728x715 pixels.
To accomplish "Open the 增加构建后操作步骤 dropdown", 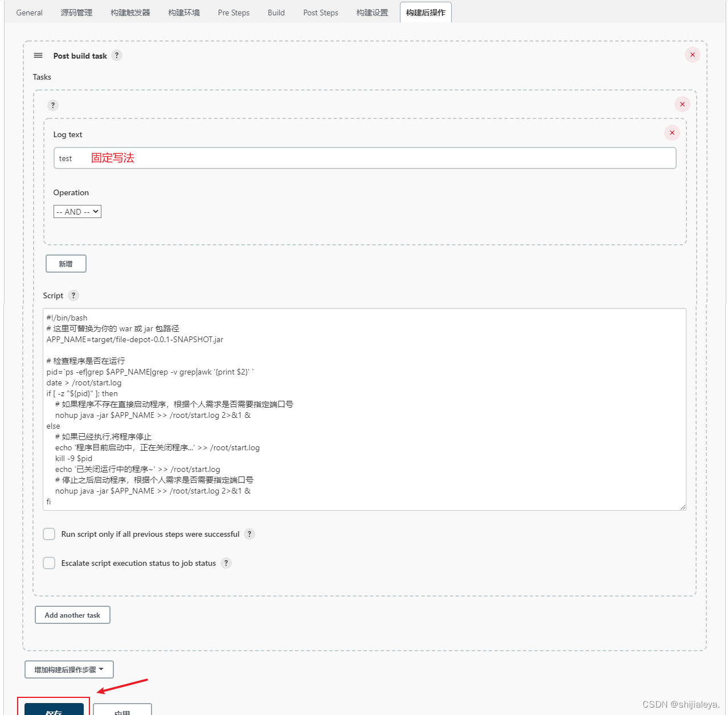I will pos(69,669).
